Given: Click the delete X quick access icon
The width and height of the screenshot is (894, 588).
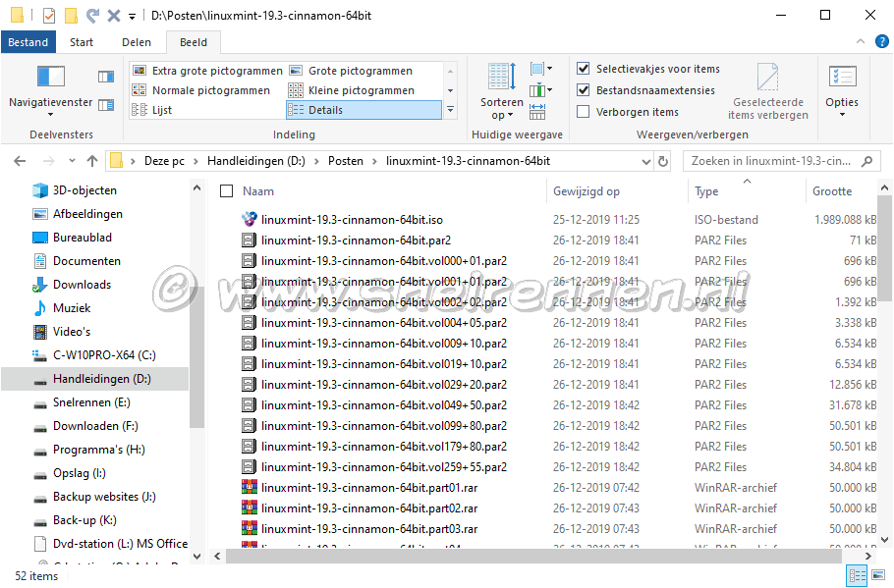Looking at the screenshot, I should (x=114, y=16).
